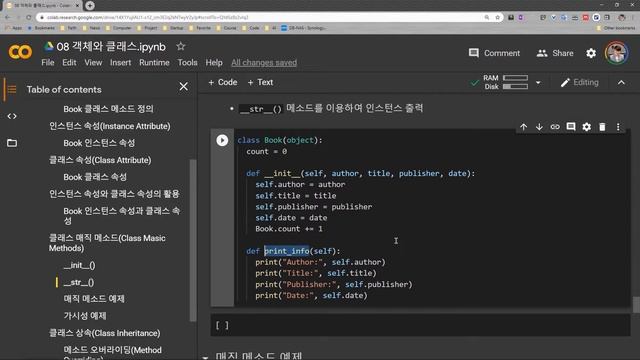This screenshot has width=640, height=360.
Task: Open the Editing mode dropdown
Action: pos(580,82)
